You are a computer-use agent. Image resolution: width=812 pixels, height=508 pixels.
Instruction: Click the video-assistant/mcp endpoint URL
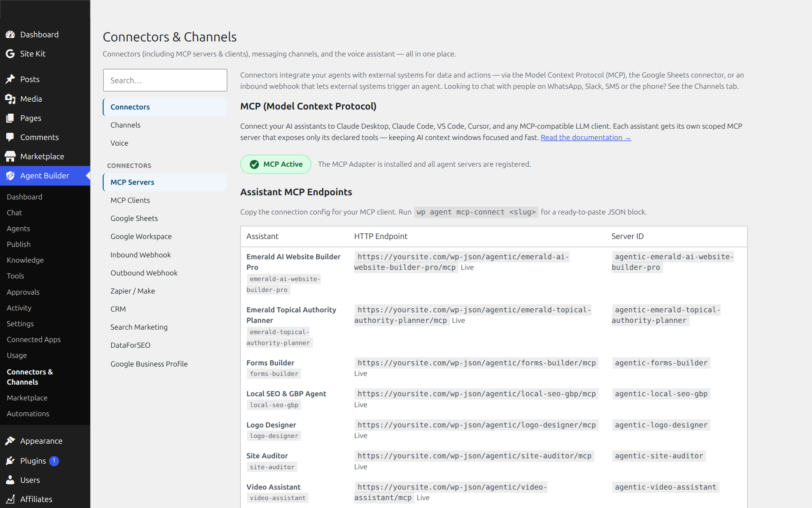(451, 493)
